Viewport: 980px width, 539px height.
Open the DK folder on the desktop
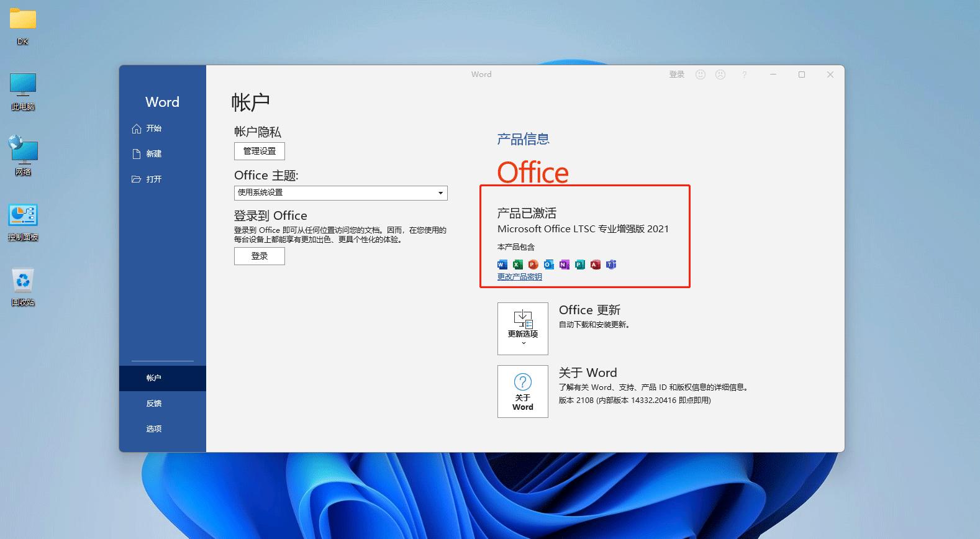click(x=23, y=26)
